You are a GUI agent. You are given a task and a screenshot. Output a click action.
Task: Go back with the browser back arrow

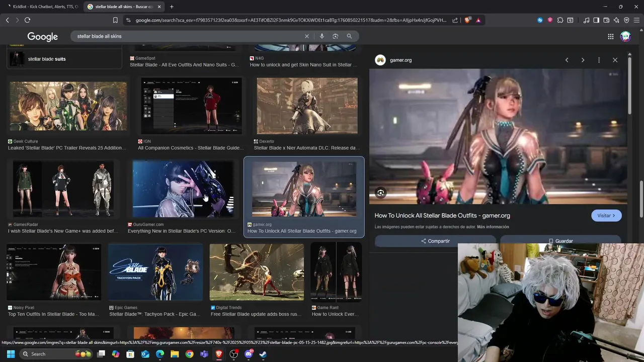pos(7,20)
